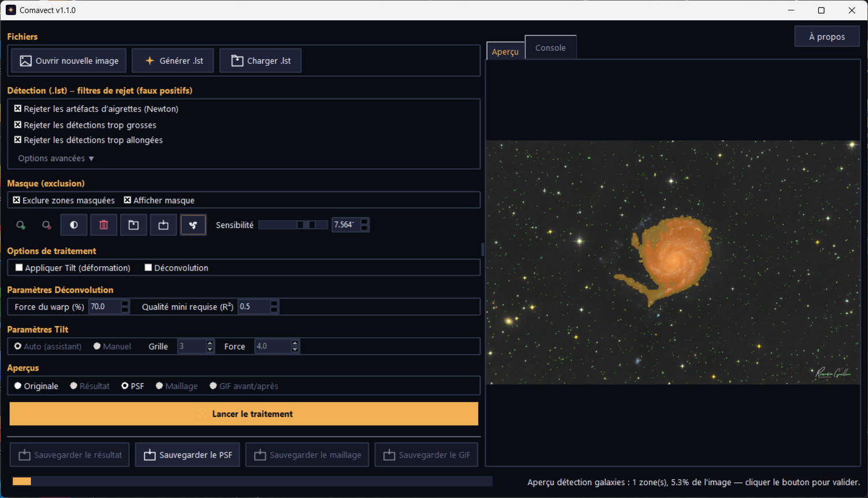Viewport: 868px width, 498px height.
Task: Click the galaxy preview image
Action: [672, 262]
